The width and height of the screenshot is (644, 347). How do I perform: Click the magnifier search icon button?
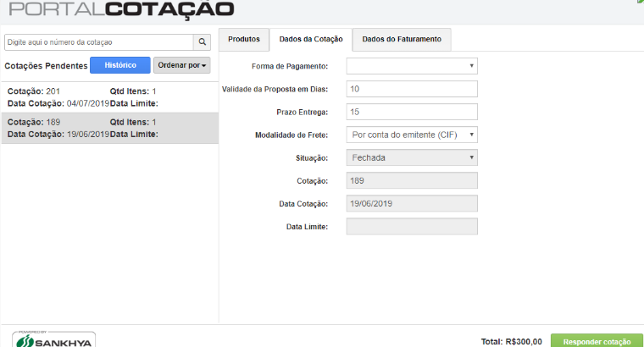coord(202,41)
